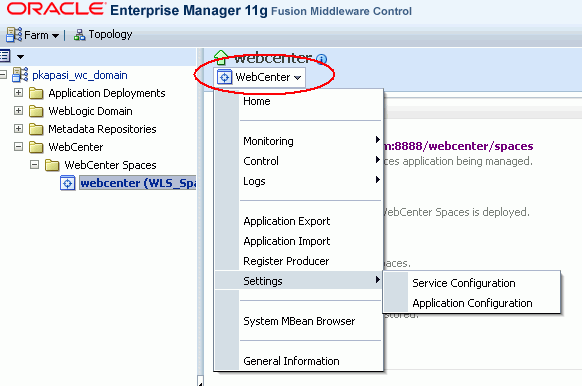Expand the WebLogic Domain folder
582x386 pixels.
click(x=18, y=111)
